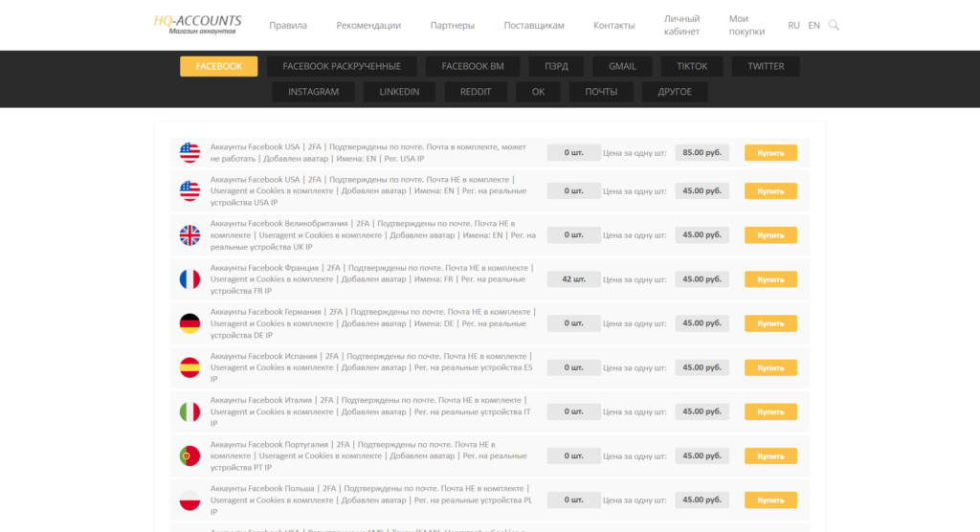Open the Испания accounts description

[372, 367]
